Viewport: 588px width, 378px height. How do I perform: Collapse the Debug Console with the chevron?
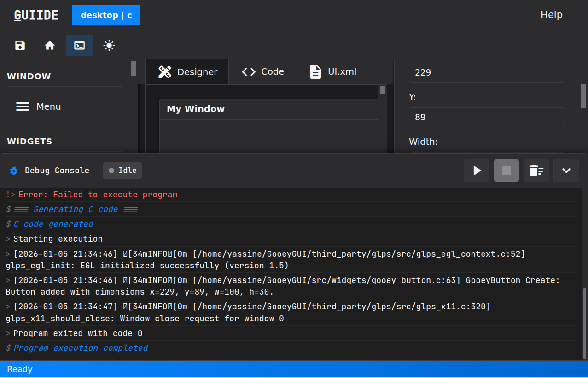[x=566, y=171]
